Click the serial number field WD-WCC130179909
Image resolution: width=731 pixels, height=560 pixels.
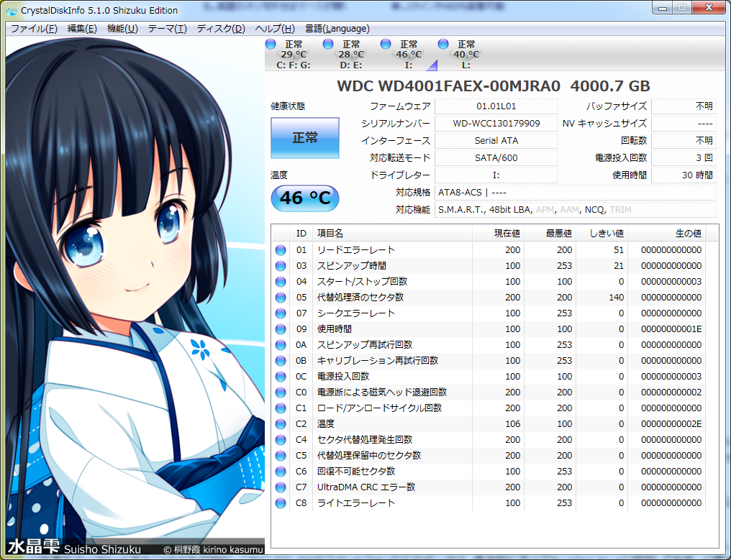(496, 124)
